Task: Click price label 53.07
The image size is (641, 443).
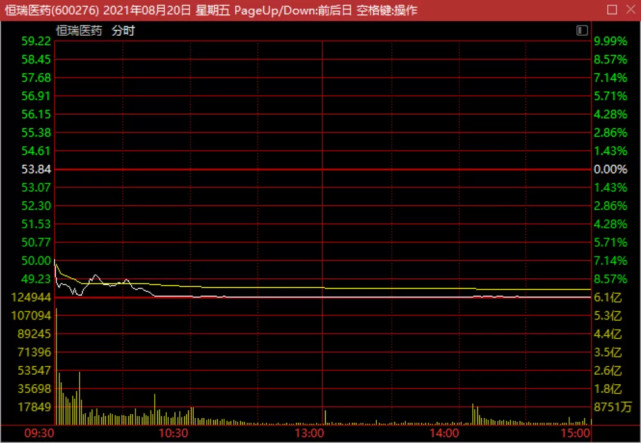Action: [36, 188]
